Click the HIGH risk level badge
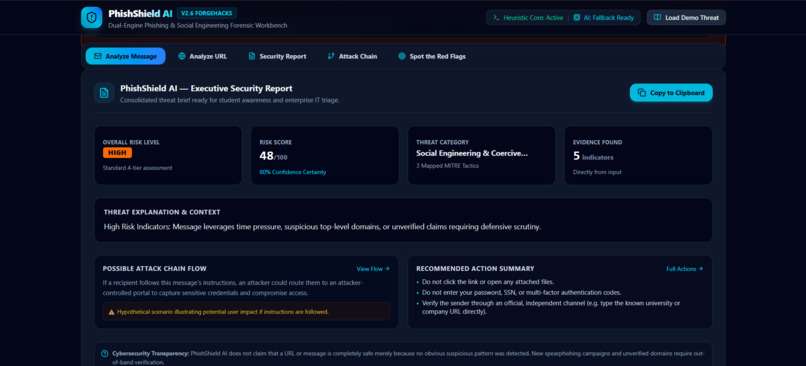 (x=117, y=153)
